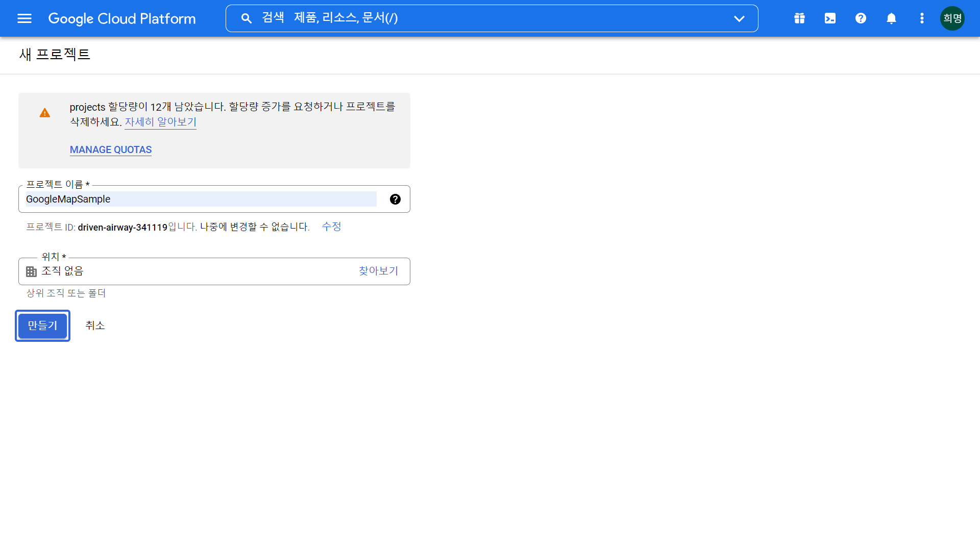Open the hamburger navigation menu
The image size is (980, 551).
(24, 19)
